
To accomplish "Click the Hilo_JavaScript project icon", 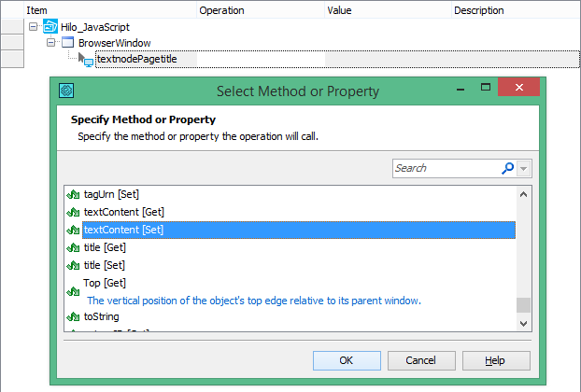I will (50, 27).
